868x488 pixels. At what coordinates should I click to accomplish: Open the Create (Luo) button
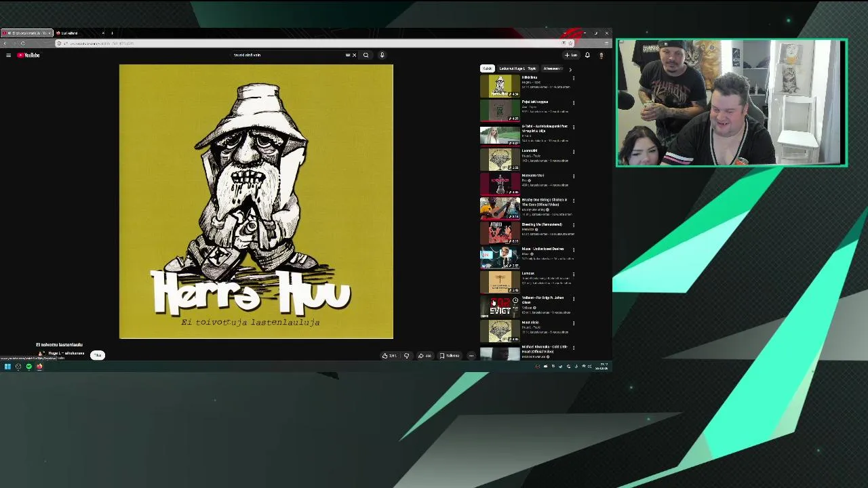pyautogui.click(x=571, y=55)
